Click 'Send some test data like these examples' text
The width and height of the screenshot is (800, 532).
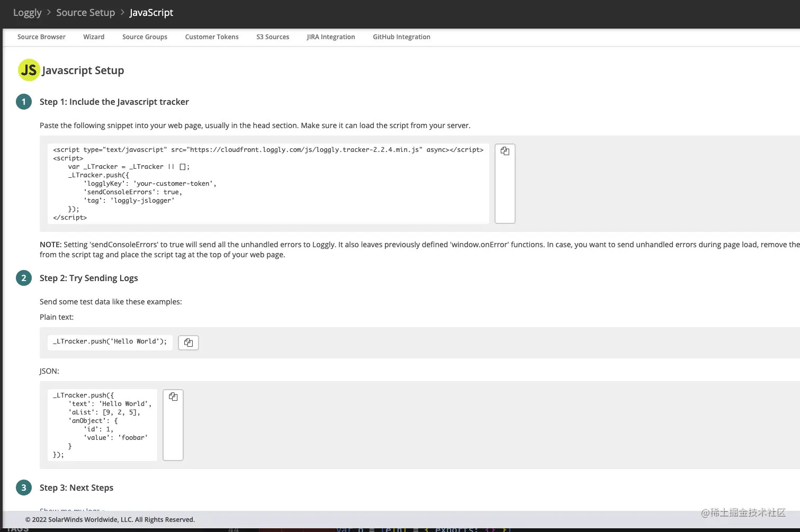111,302
